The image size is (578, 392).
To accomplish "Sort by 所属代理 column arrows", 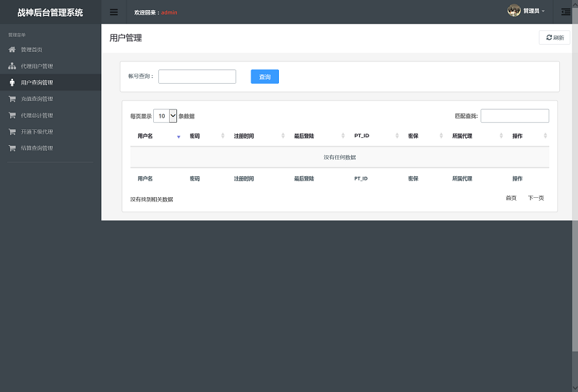I will point(501,136).
